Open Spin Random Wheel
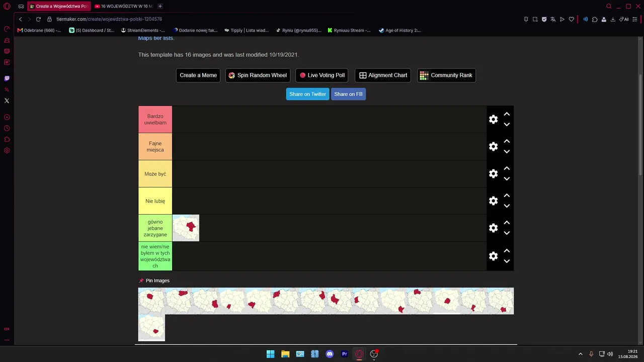 [x=257, y=75]
